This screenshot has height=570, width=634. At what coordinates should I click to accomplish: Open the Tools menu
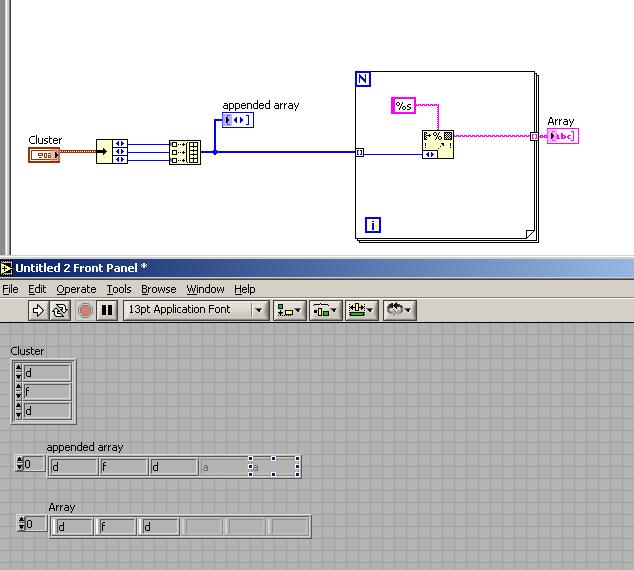pos(119,289)
